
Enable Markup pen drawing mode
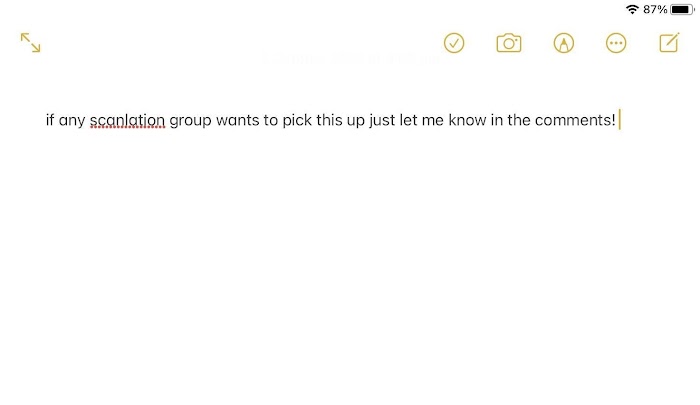coord(564,43)
